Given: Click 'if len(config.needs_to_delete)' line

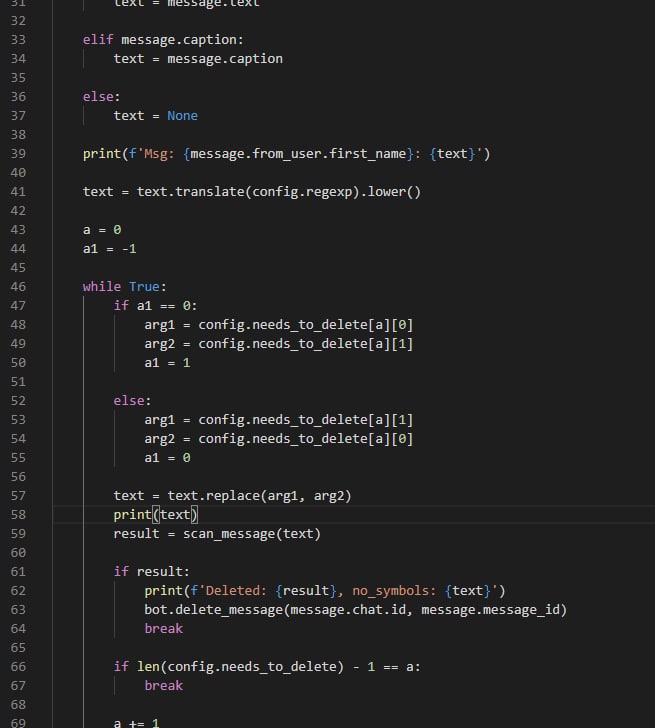Looking at the screenshot, I should tap(267, 667).
